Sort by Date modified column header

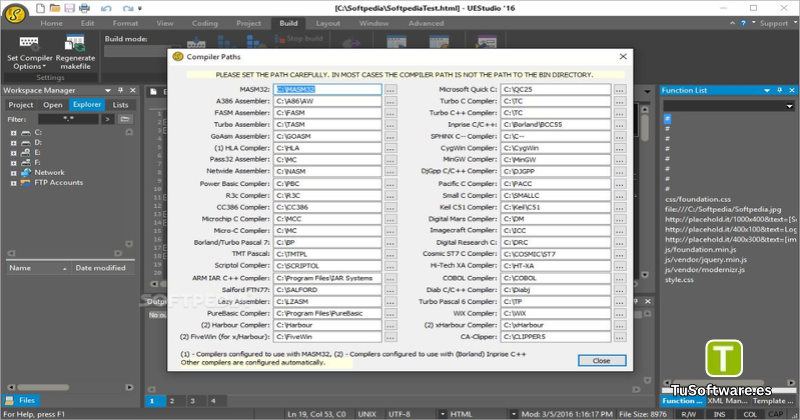pyautogui.click(x=104, y=268)
